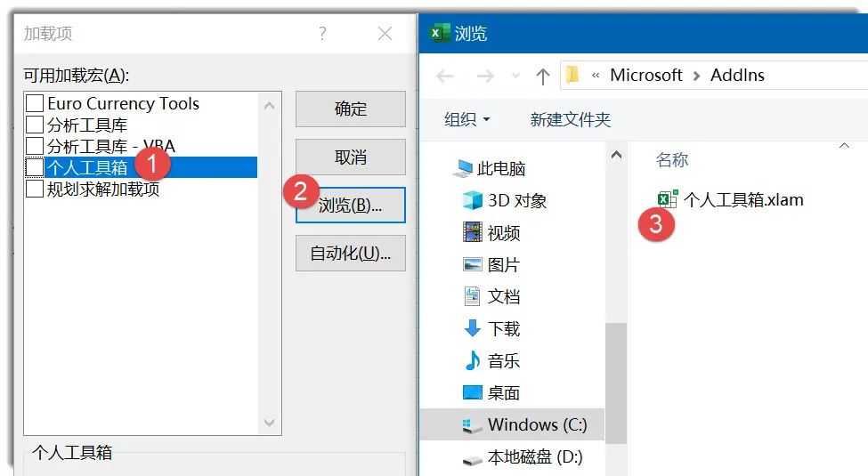Click the 确定 button
868x476 pixels.
click(x=351, y=109)
